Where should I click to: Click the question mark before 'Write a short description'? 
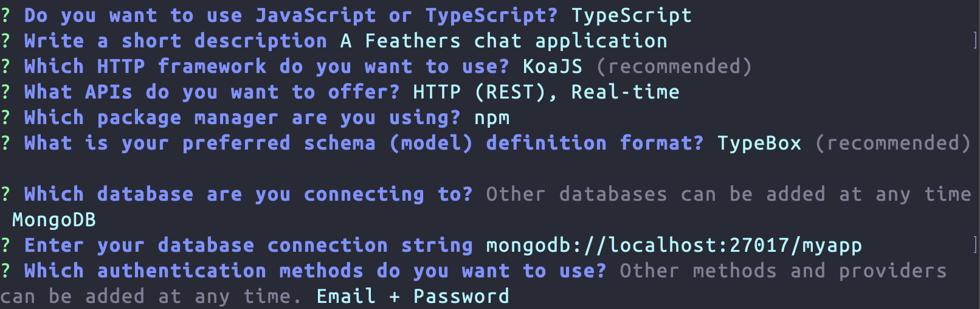tap(5, 41)
